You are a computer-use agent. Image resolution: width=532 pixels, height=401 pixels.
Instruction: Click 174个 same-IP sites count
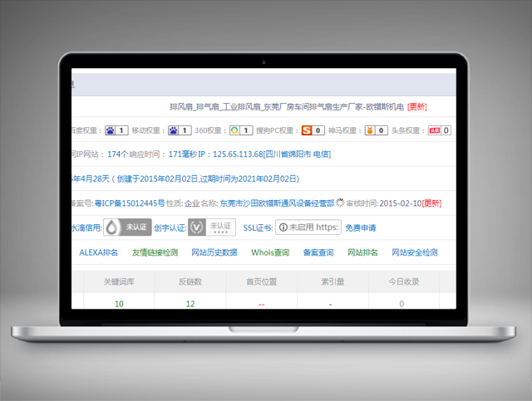coord(117,154)
